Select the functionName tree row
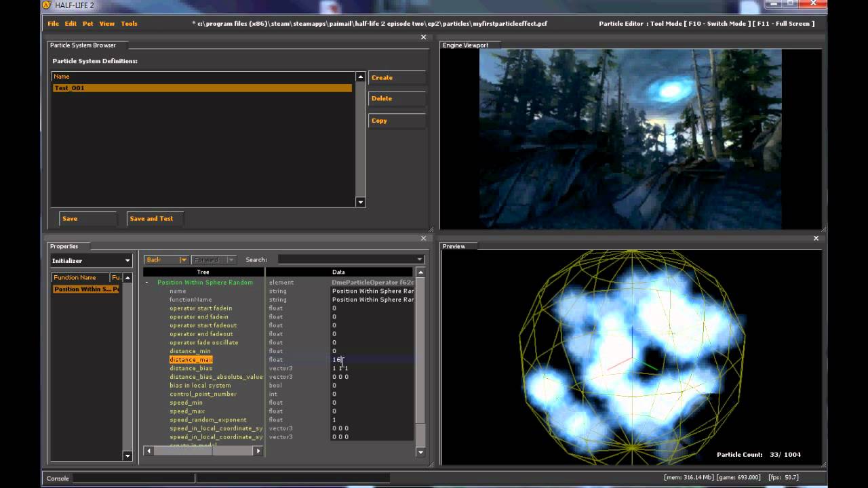The image size is (868, 488). pos(191,300)
